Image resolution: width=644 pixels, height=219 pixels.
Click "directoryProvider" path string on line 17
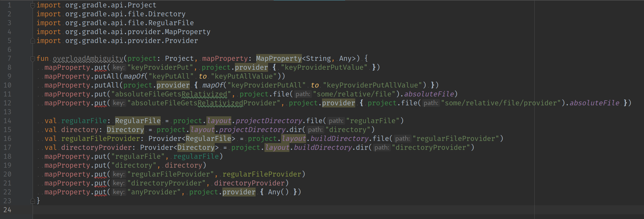(431, 147)
